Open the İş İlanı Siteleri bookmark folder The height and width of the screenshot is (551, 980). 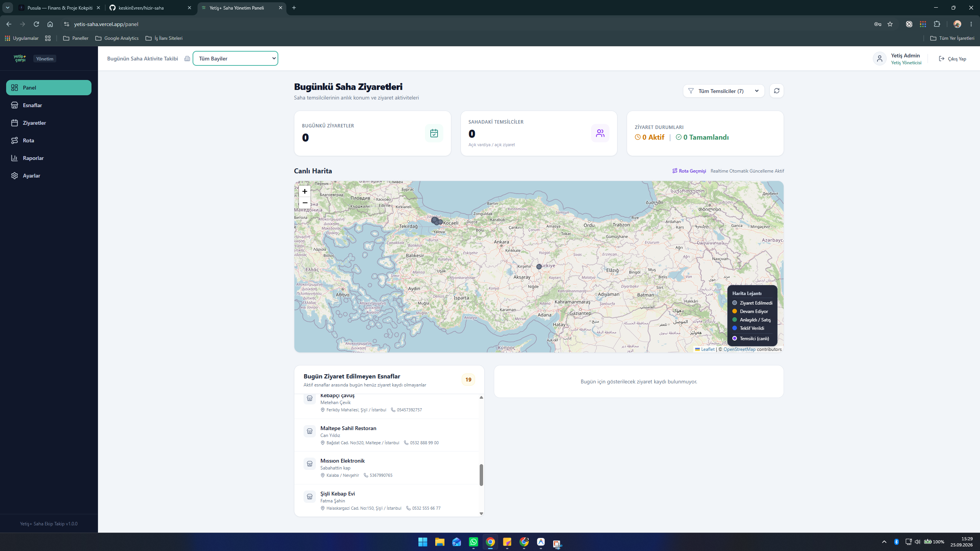pyautogui.click(x=164, y=38)
